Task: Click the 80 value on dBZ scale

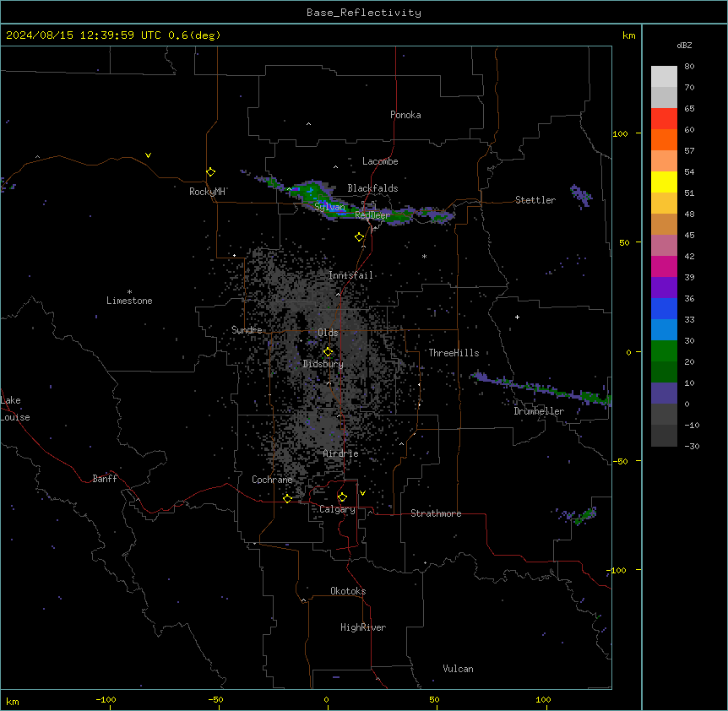Action: pos(689,67)
